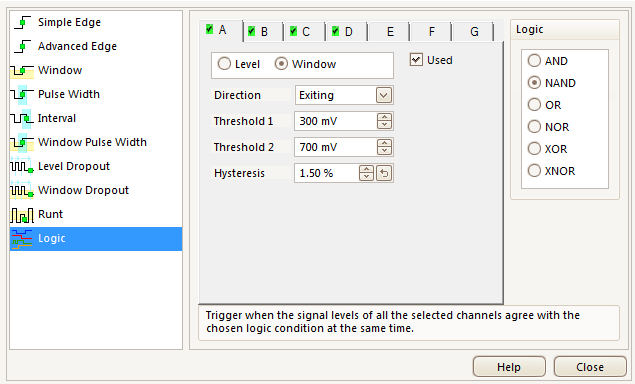The image size is (635, 384).
Task: Open the Direction dropdown arrow
Action: tap(384, 96)
